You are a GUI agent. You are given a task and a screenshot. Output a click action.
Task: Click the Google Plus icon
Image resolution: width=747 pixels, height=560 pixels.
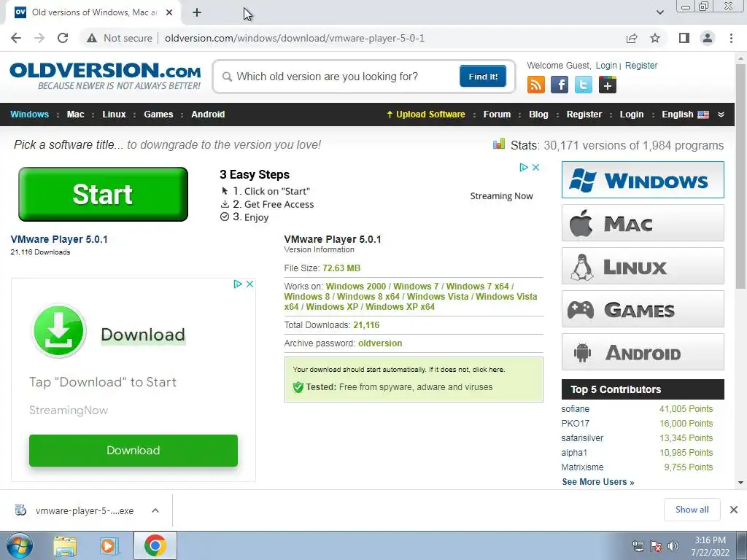[x=608, y=85]
